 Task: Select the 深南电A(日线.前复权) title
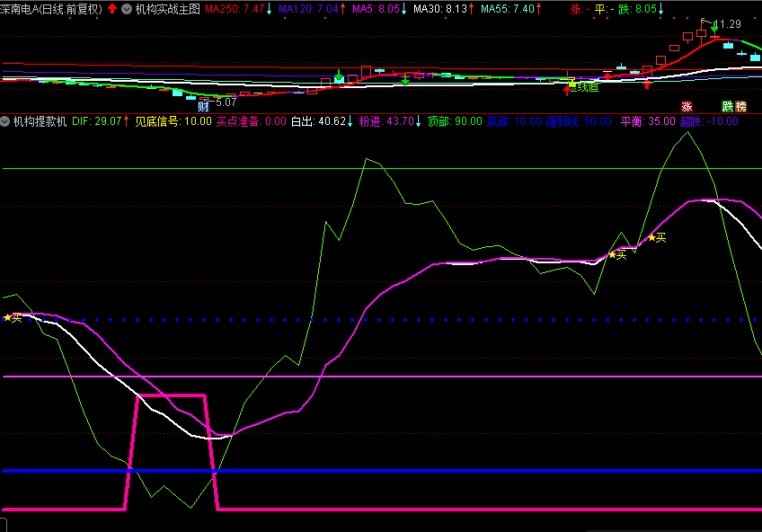51,9
